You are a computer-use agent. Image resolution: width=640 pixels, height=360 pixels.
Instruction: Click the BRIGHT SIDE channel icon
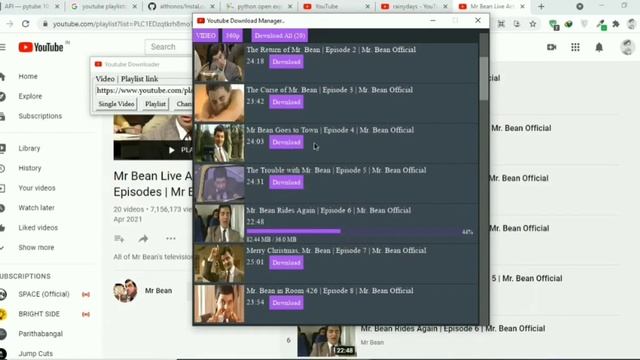[3, 314]
